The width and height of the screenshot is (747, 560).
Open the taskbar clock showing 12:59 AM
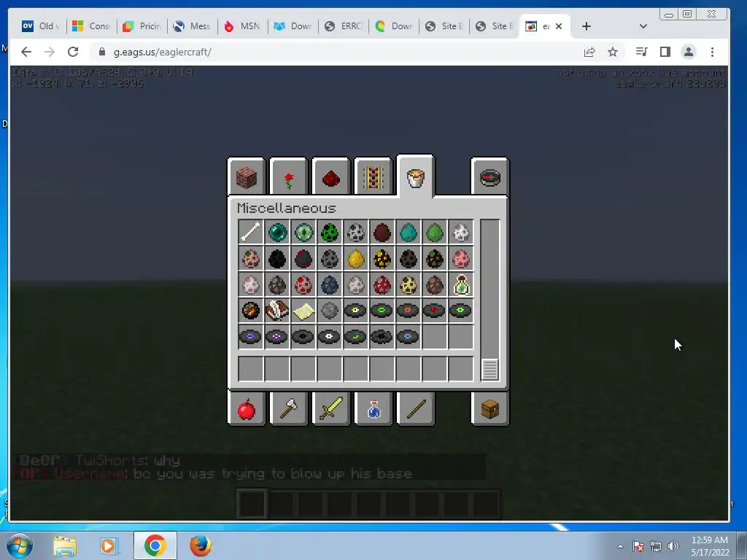tap(710, 546)
